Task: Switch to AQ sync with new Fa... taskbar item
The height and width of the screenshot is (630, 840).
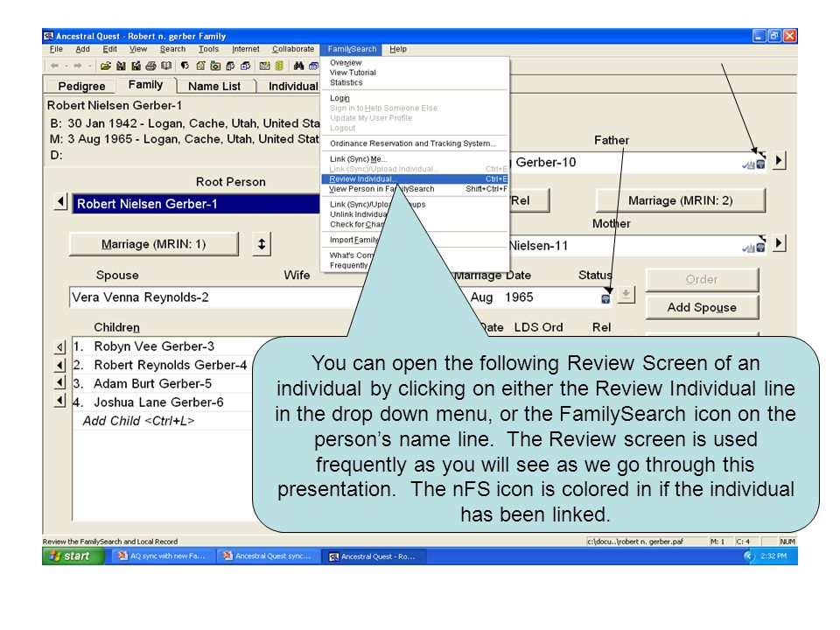Action: [x=163, y=556]
